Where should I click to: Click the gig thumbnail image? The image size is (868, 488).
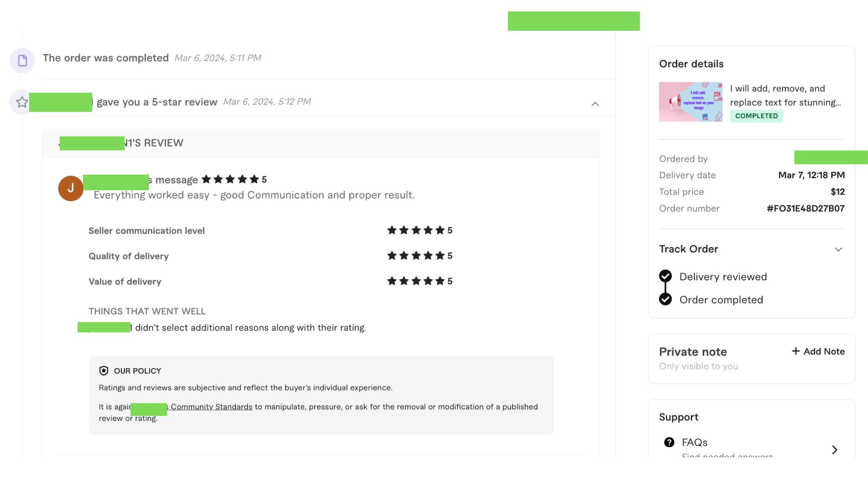coord(690,102)
